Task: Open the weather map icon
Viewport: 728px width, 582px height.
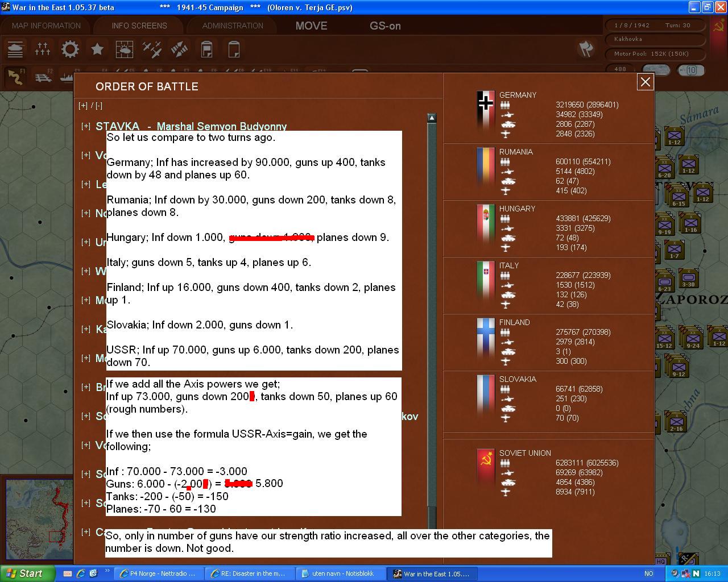Action: click(125, 49)
